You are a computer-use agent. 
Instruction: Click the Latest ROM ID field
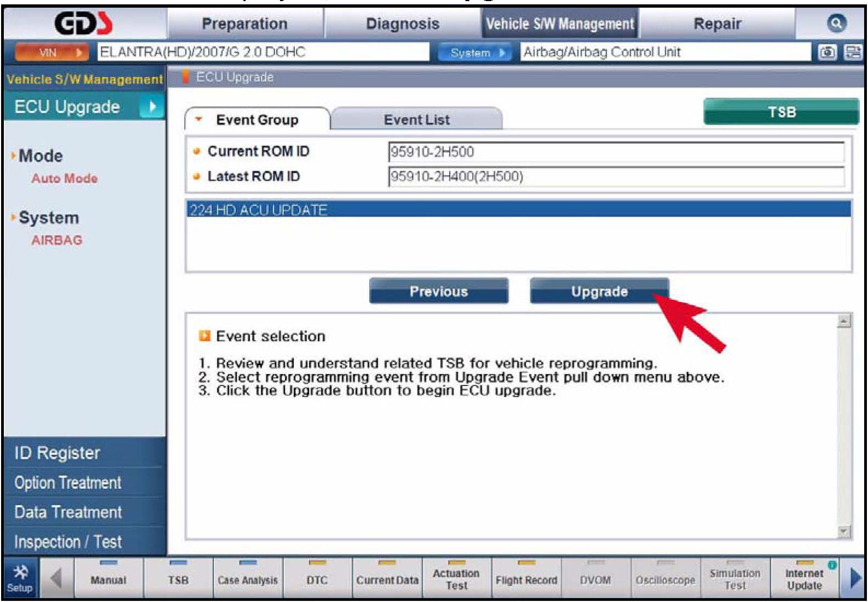click(x=616, y=176)
